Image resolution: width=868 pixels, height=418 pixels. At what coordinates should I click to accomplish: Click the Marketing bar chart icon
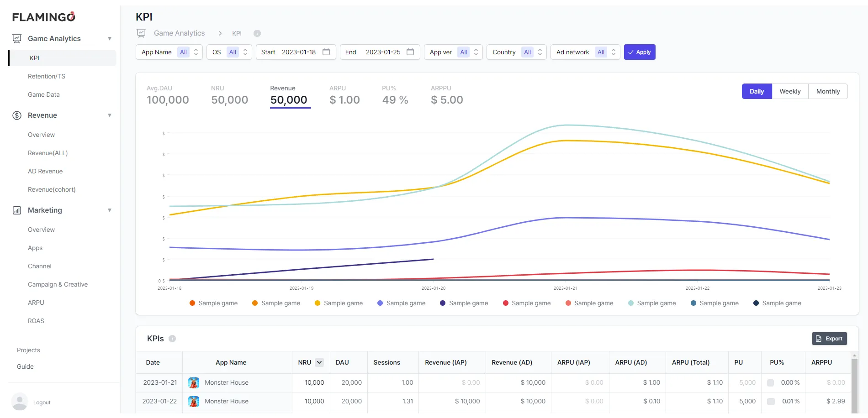tap(17, 210)
